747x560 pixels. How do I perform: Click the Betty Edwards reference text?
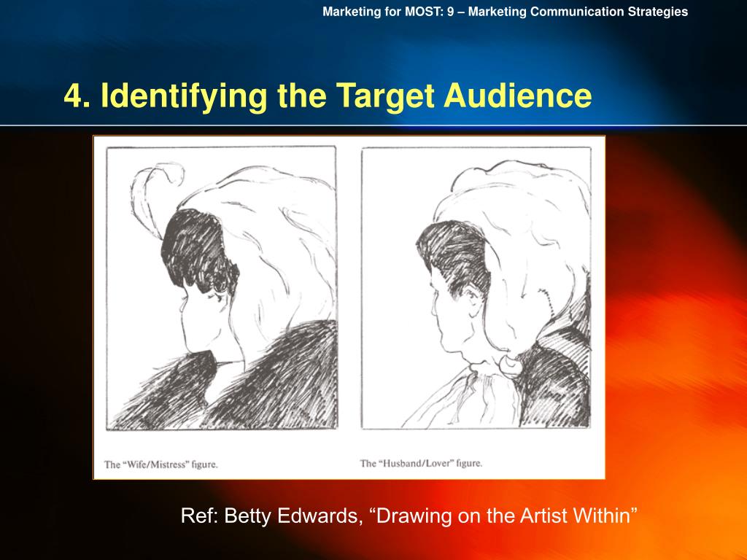pyautogui.click(x=409, y=516)
